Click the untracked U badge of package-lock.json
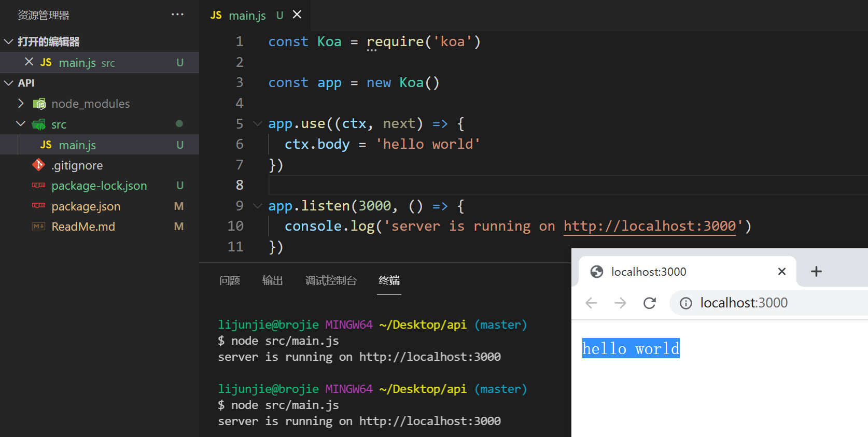Screen dimensions: 868x437 point(180,186)
